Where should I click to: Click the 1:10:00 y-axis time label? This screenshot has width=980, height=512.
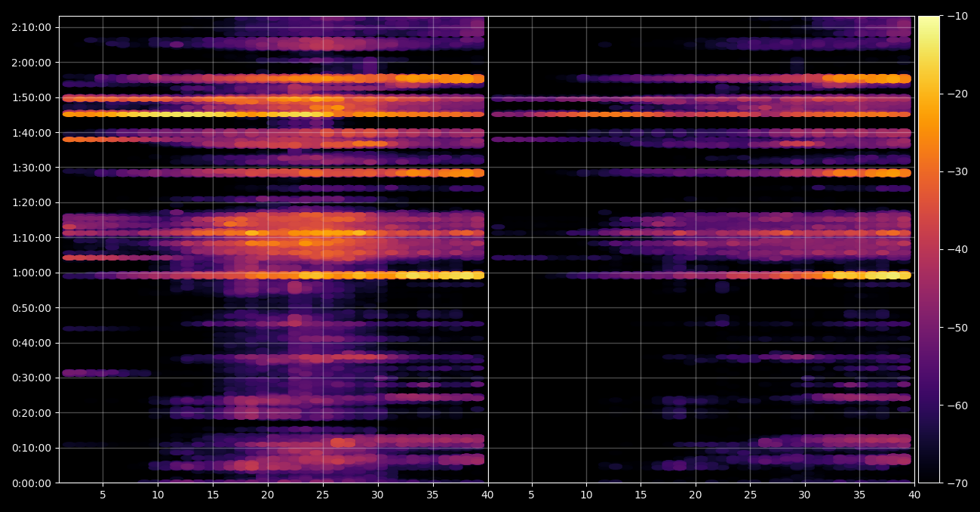[32, 238]
